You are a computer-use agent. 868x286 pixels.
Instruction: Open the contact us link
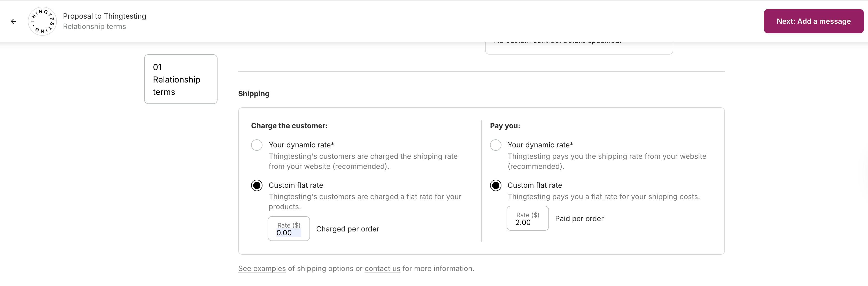click(382, 269)
